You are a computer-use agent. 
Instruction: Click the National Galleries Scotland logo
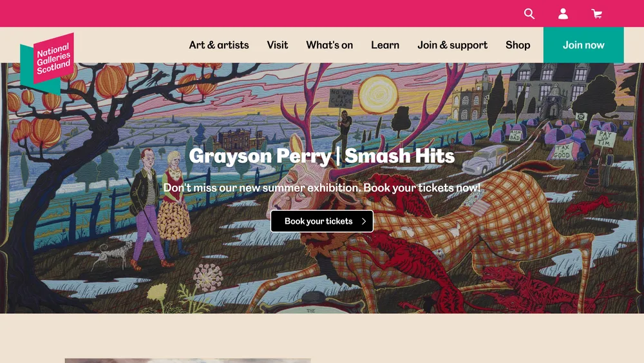[47, 63]
